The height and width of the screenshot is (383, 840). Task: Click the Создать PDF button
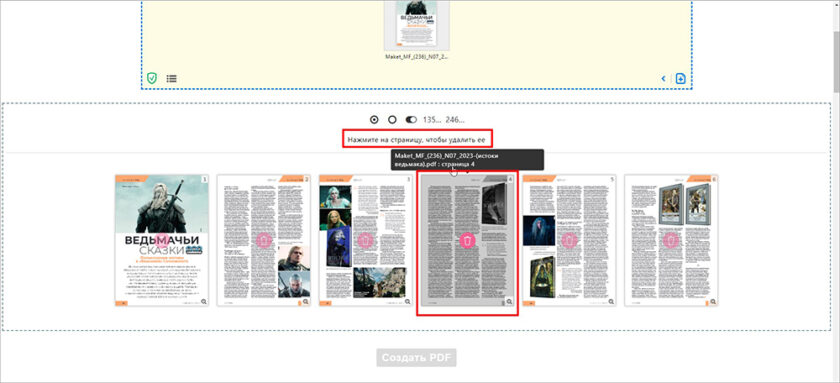point(416,358)
